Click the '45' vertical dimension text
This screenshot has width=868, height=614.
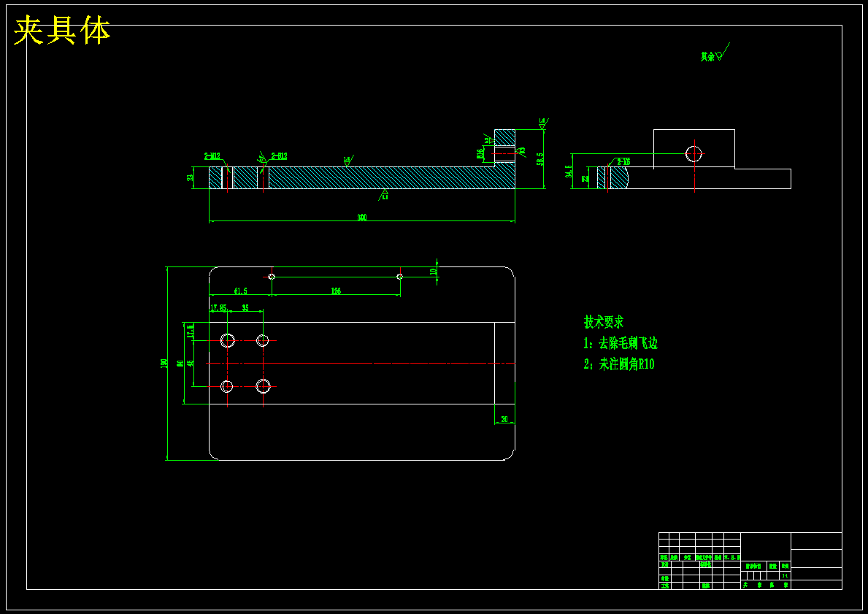point(190,363)
